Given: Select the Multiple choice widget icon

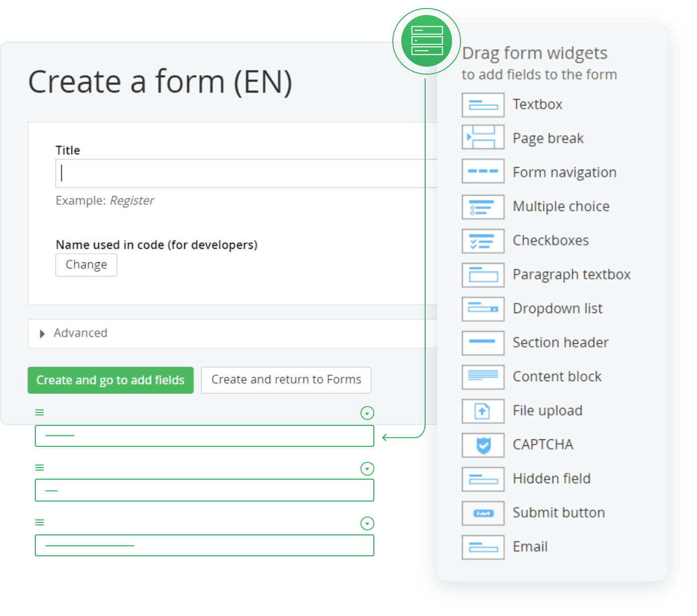Looking at the screenshot, I should point(483,207).
